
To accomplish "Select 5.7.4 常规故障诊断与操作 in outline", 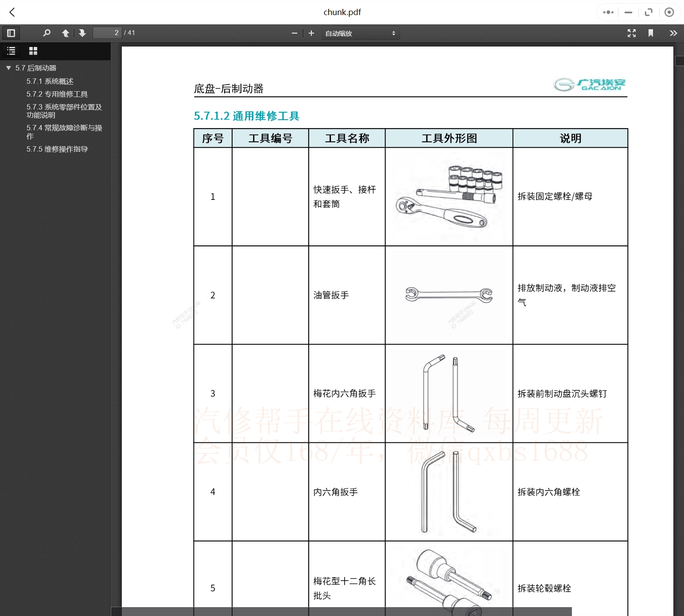I will 64,128.
